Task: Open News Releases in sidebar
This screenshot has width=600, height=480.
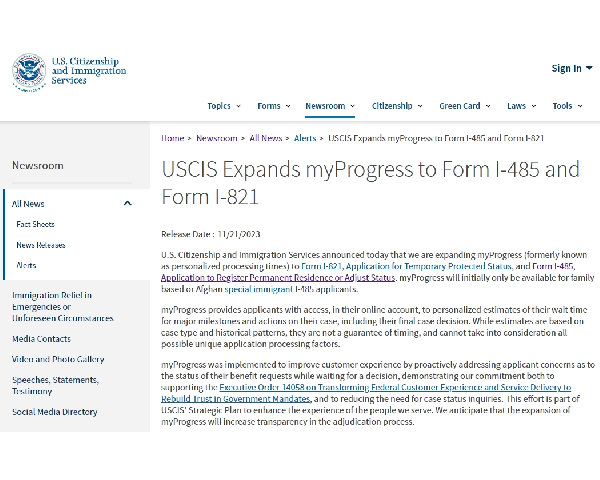Action: pos(41,245)
